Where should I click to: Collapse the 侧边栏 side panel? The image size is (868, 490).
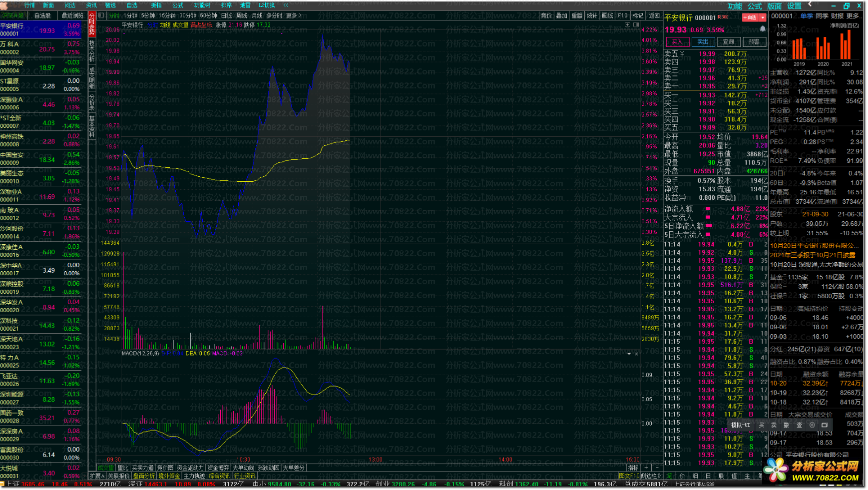coord(651,476)
